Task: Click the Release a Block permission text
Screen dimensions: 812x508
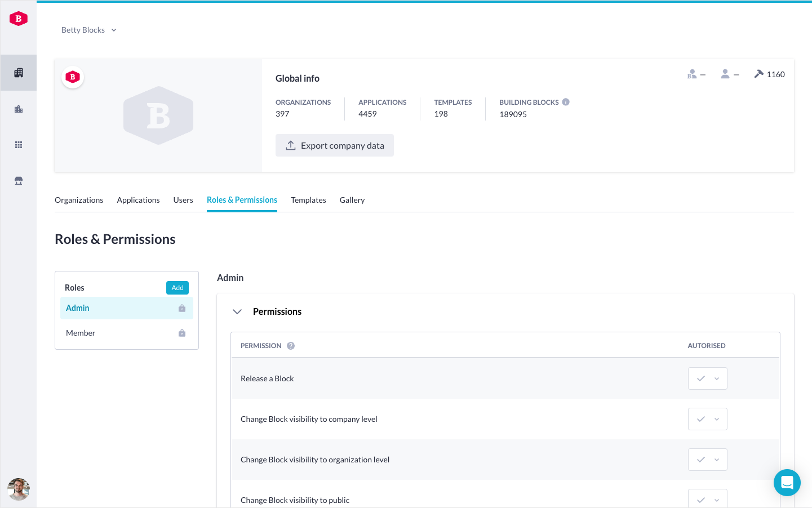Action: (x=267, y=378)
